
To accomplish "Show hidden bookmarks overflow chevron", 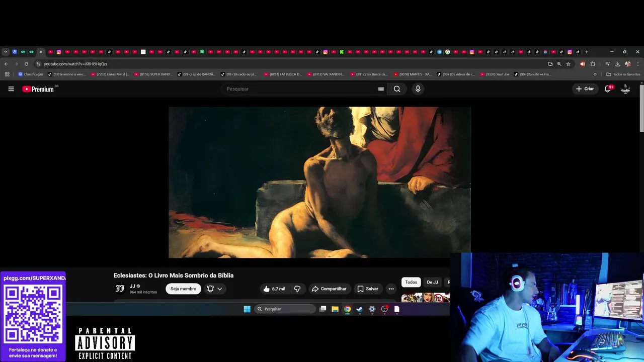I will [x=595, y=74].
